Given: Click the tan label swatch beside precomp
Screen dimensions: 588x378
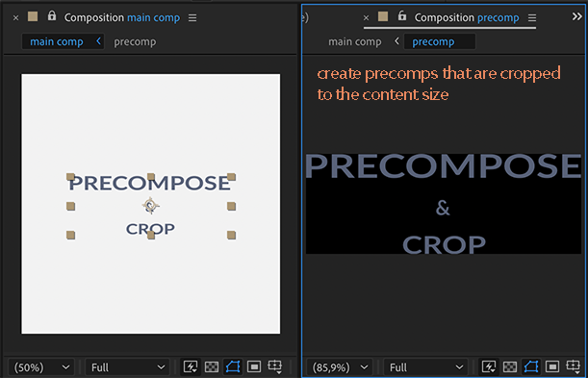Looking at the screenshot, I should (383, 16).
